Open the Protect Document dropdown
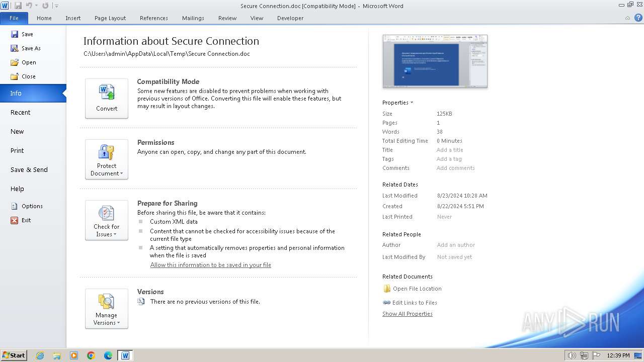The height and width of the screenshot is (362, 644). (107, 159)
